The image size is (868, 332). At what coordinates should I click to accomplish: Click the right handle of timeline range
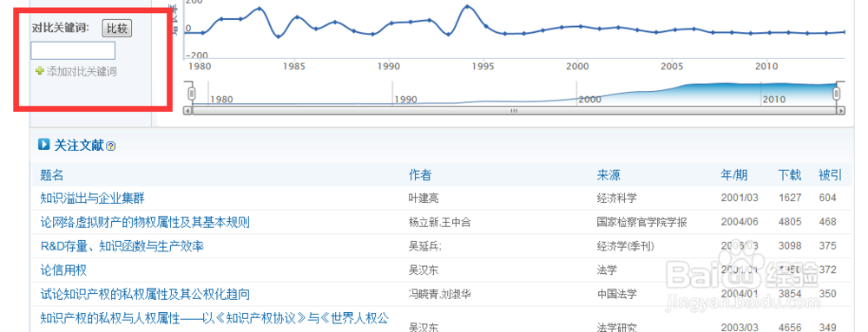837,93
